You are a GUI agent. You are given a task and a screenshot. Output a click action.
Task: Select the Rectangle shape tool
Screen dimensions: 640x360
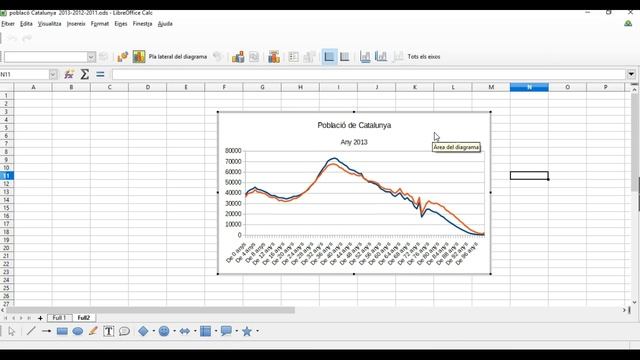click(x=62, y=331)
